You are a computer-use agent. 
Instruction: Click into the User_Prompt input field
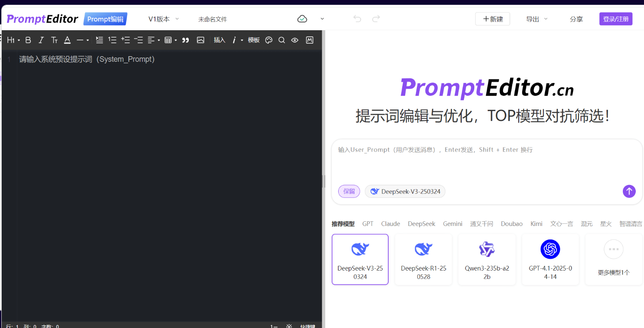[486, 162]
